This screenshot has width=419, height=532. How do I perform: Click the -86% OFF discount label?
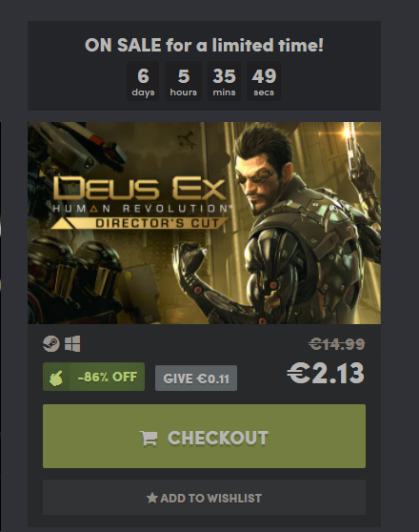(x=108, y=377)
